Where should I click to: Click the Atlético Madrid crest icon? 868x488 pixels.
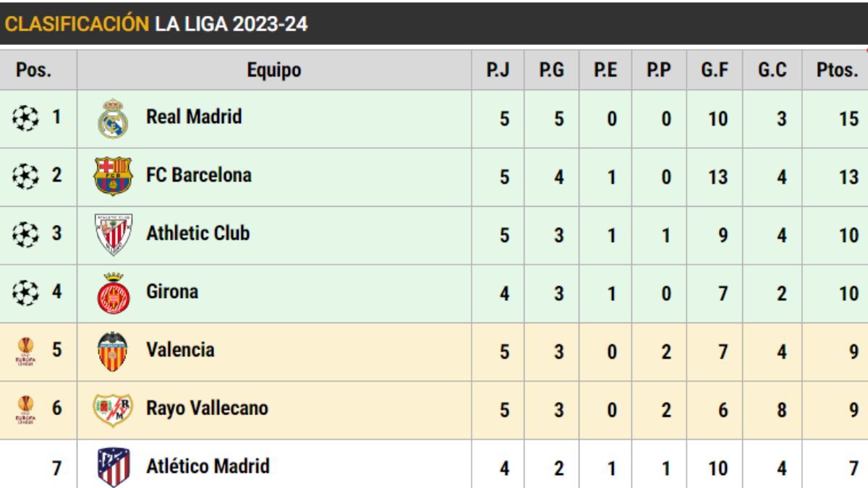click(113, 467)
